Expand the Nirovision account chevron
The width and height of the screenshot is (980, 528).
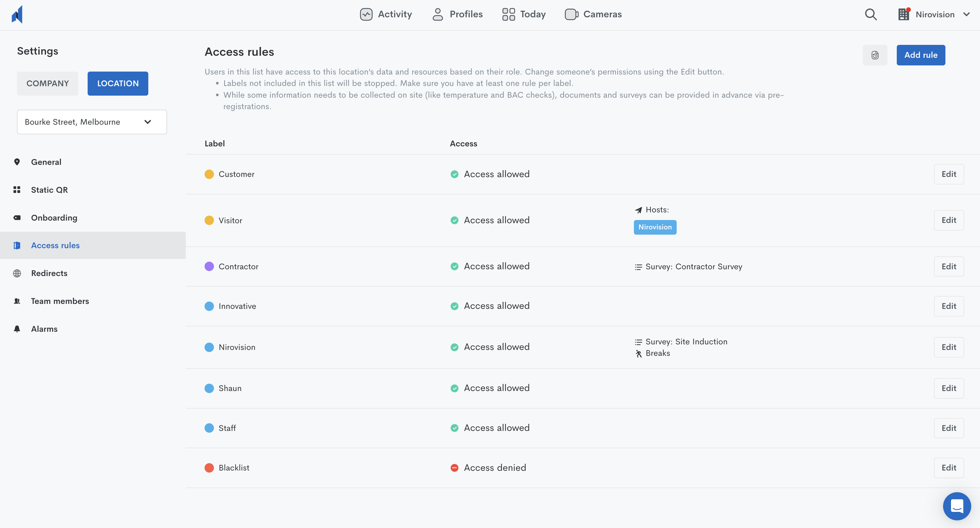966,14
